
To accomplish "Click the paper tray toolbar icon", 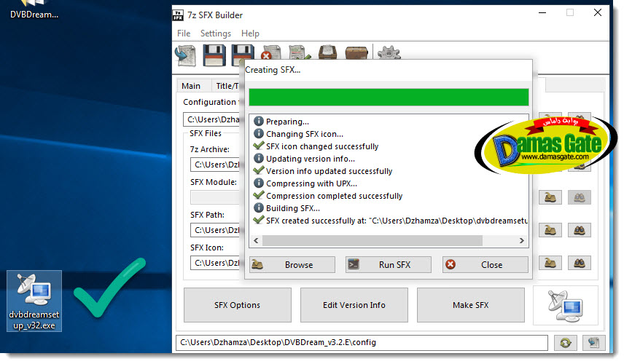I will (327, 52).
